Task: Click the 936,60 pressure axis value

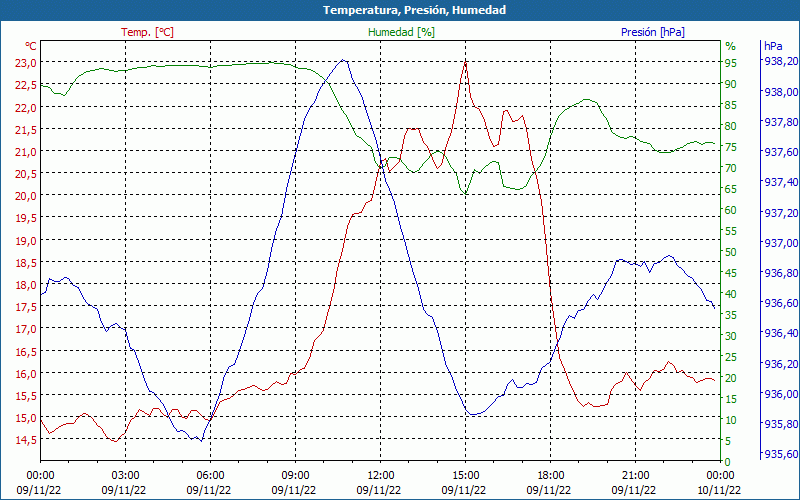Action: tap(781, 303)
